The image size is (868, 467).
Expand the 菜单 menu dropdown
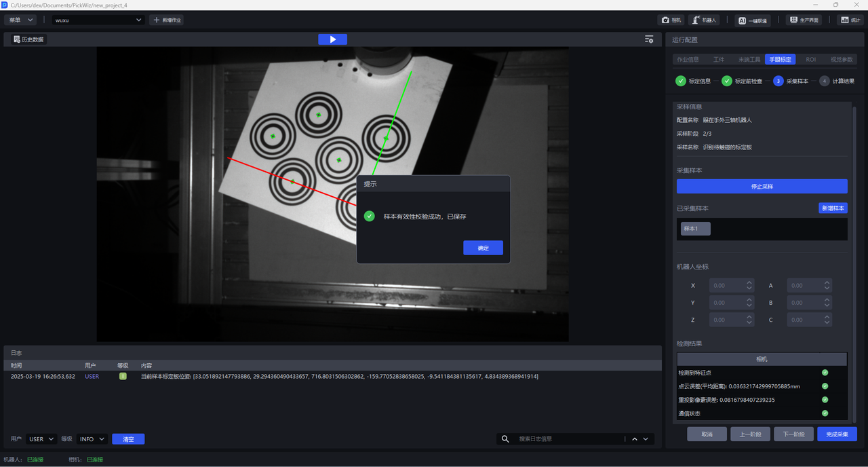click(x=22, y=20)
